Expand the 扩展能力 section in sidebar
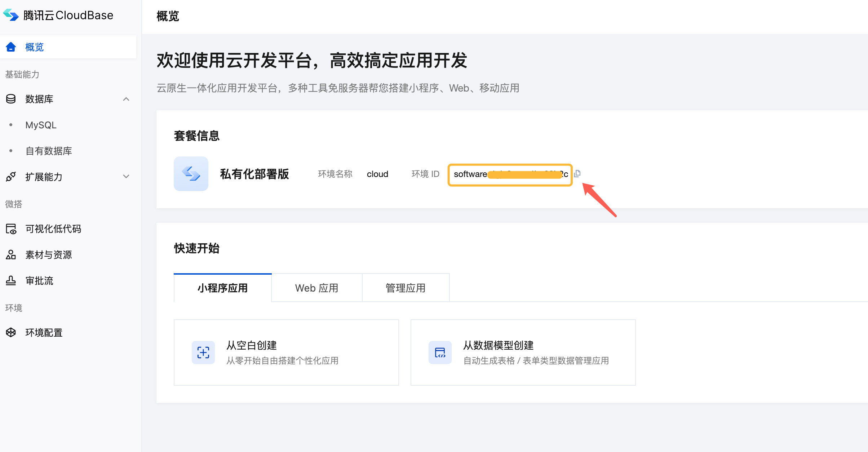This screenshot has height=452, width=868. 126,177
